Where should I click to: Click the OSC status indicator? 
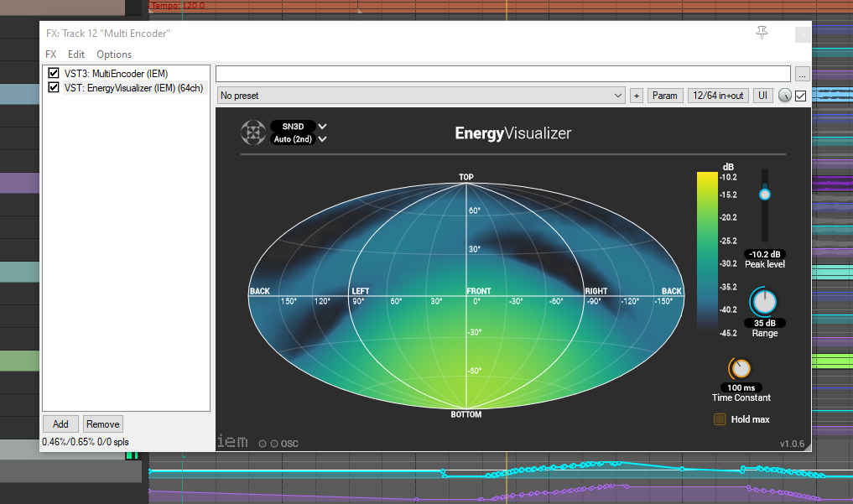click(278, 444)
